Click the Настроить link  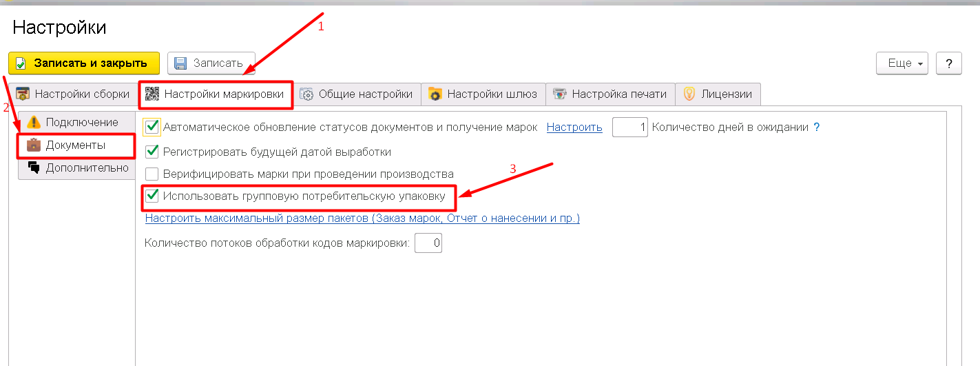[x=574, y=128]
